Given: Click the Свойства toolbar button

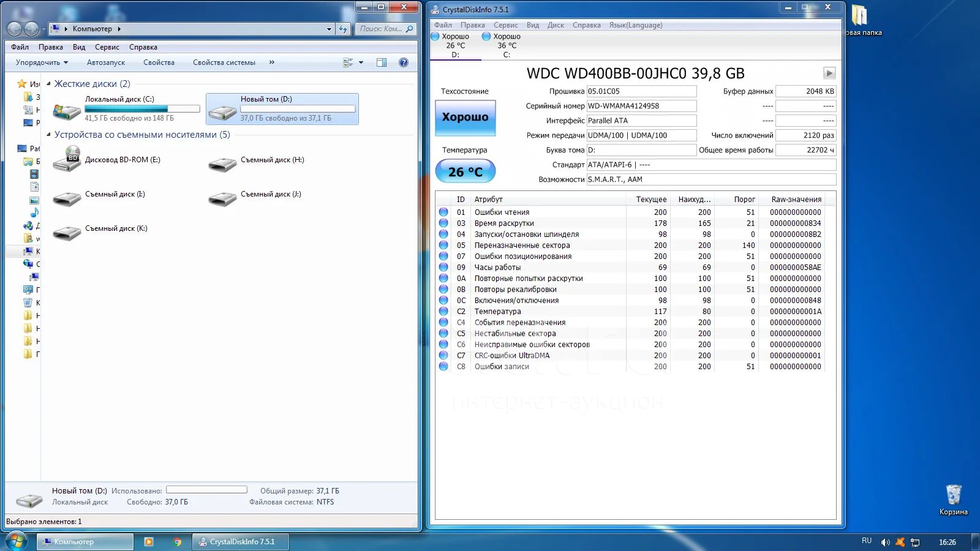Looking at the screenshot, I should (x=159, y=62).
